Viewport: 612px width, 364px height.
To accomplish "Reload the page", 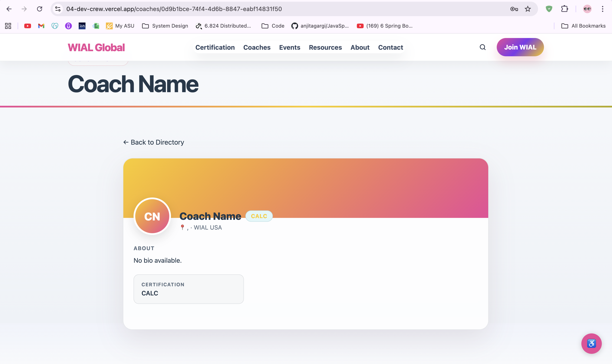I will (x=40, y=9).
